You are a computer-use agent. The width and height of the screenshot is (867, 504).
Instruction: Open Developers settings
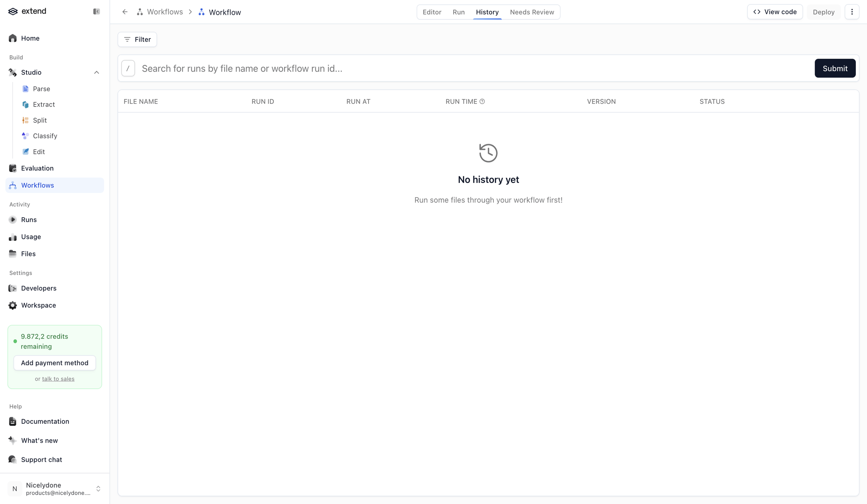pyautogui.click(x=55, y=288)
